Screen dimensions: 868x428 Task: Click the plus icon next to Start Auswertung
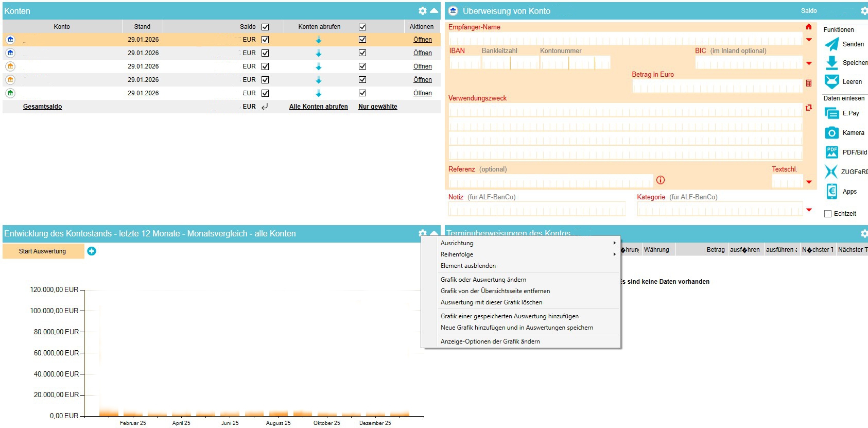coord(92,251)
